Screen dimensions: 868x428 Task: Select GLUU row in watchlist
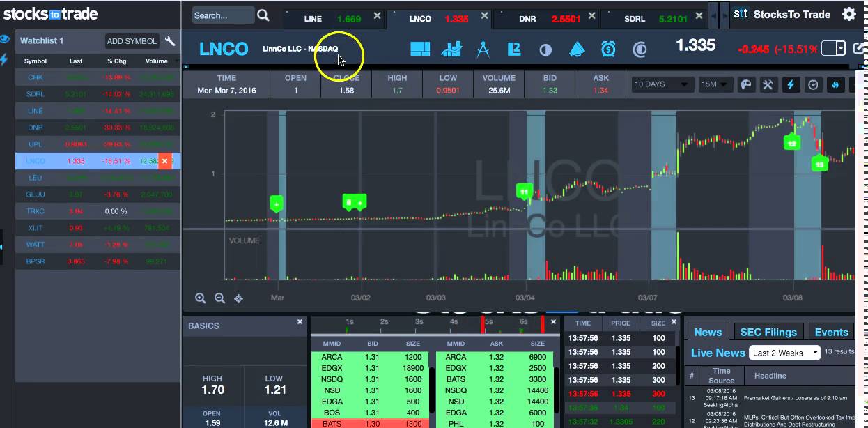(x=98, y=194)
